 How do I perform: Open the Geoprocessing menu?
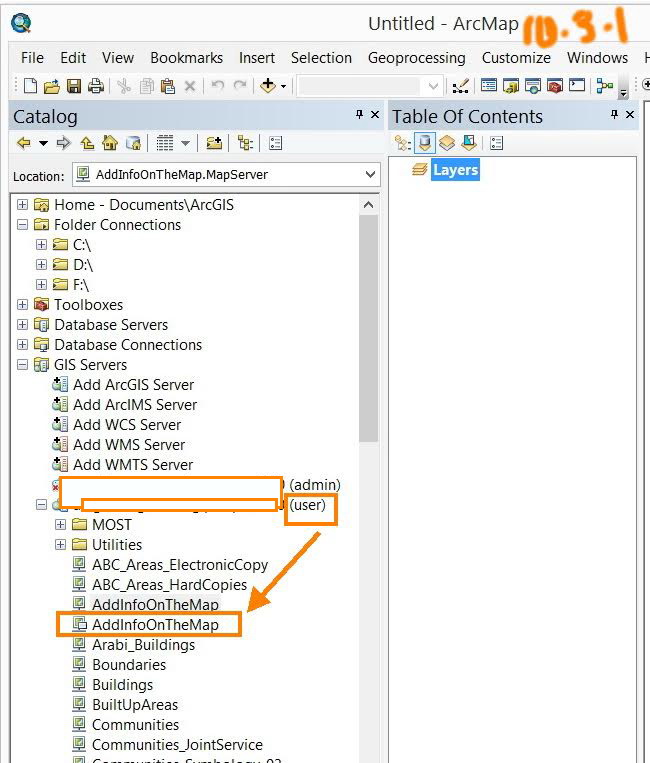pos(416,57)
